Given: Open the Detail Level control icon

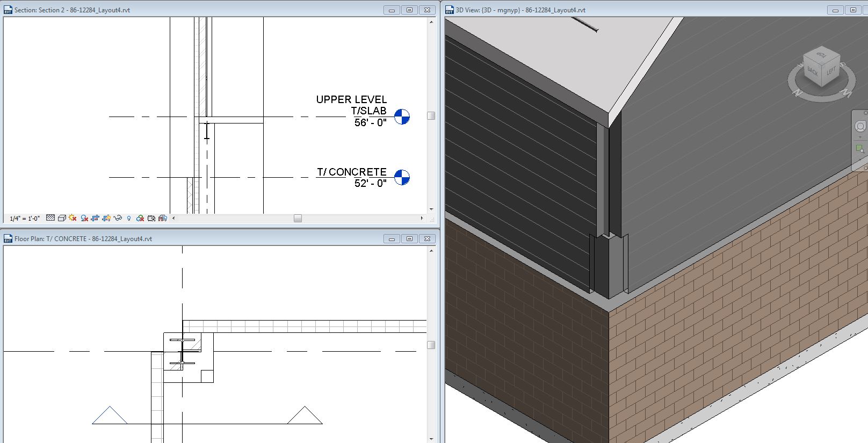Looking at the screenshot, I should [x=50, y=218].
